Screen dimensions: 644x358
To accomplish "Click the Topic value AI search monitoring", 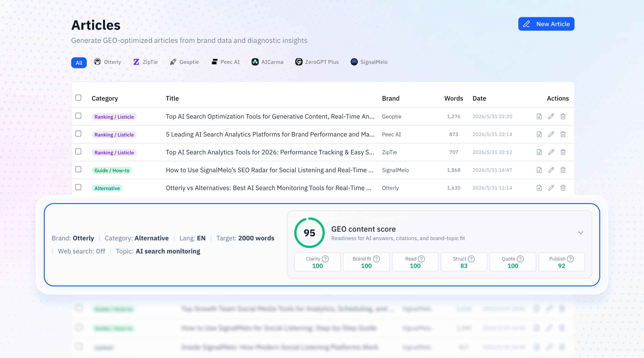I will pyautogui.click(x=168, y=251).
